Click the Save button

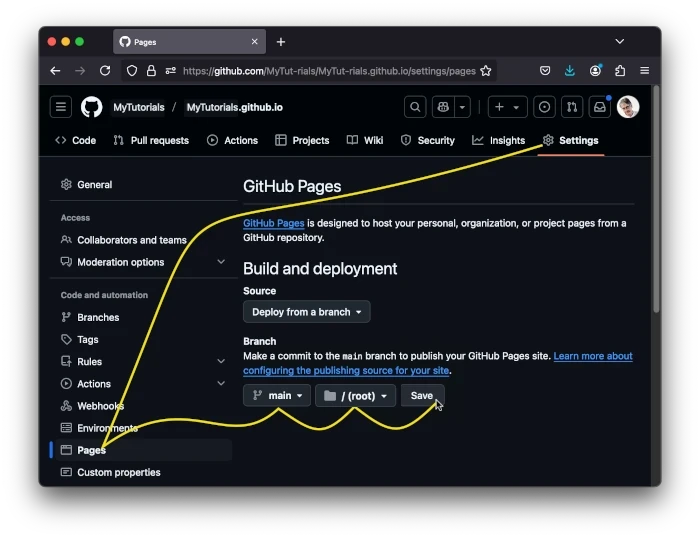(x=422, y=396)
